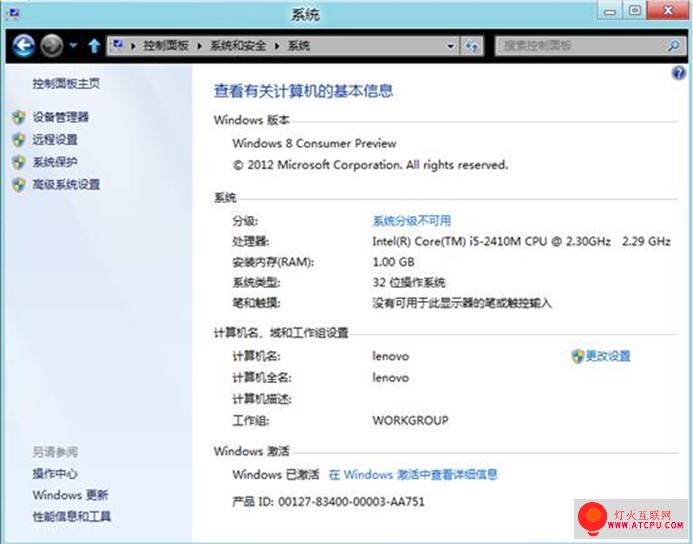Select text Windows 8 Consumer Preview
Viewport: 693px width, 544px height.
tap(314, 143)
